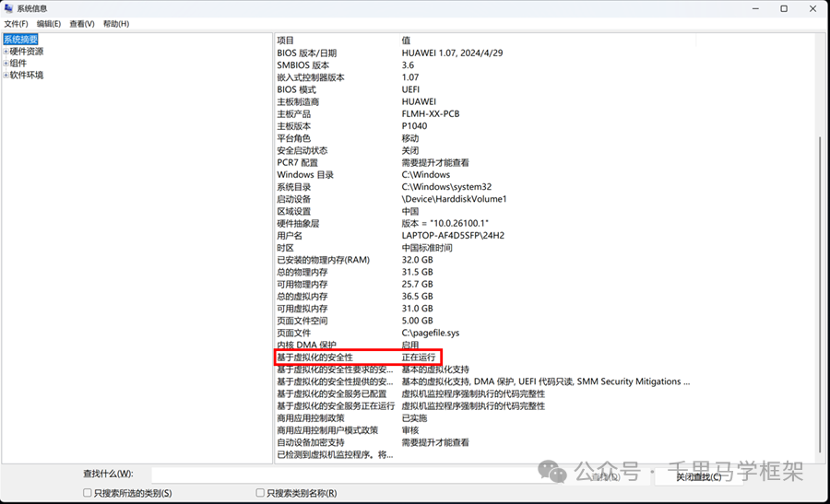This screenshot has height=504, width=830.
Task: Select the 硬件抽象层 row
Action: [x=485, y=223]
